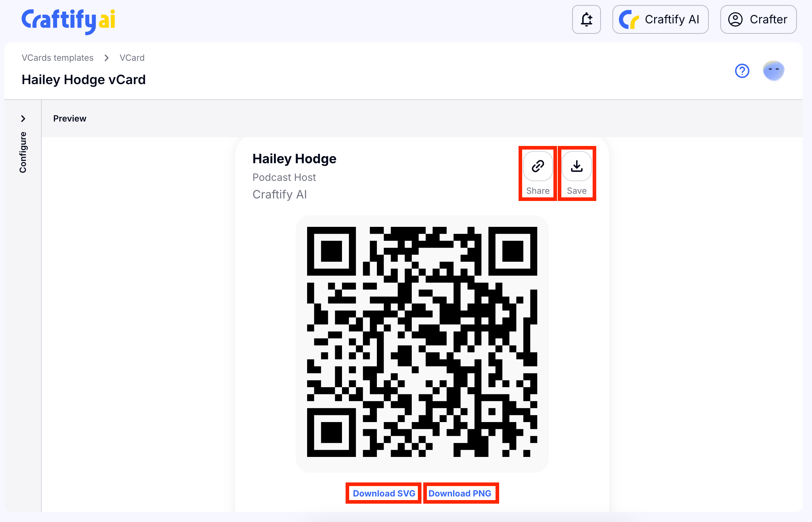Image resolution: width=812 pixels, height=522 pixels.
Task: Click the Save download icon
Action: point(576,166)
